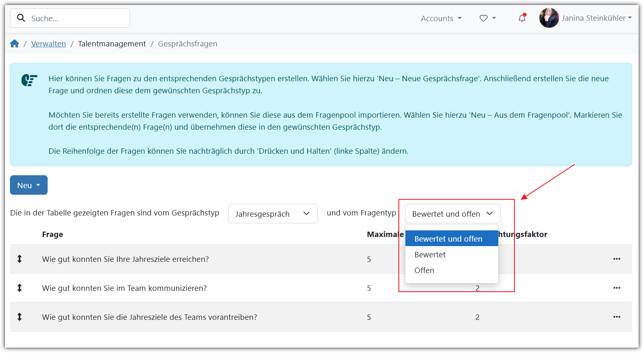Open three-dot menu for Team kommunizieren row

click(x=616, y=288)
